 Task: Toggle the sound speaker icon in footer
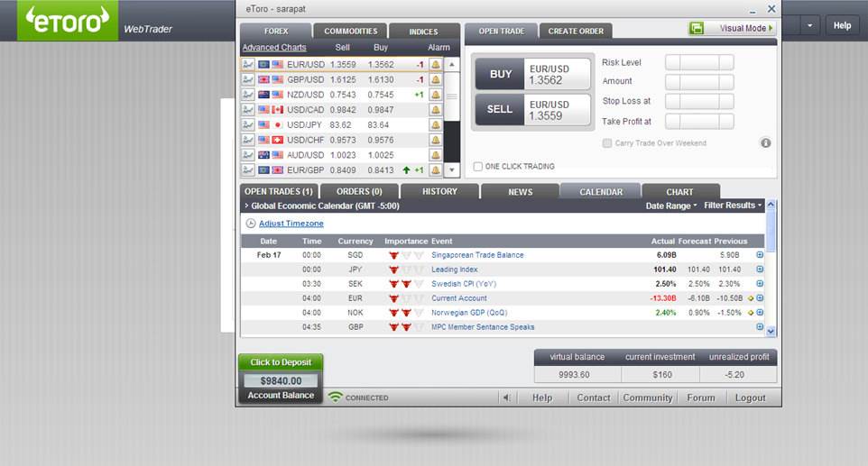[x=506, y=397]
